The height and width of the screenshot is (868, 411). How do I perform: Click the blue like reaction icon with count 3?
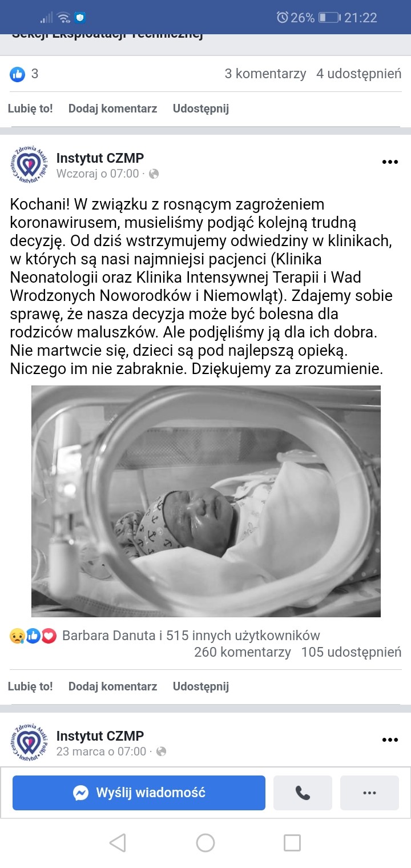point(18,74)
